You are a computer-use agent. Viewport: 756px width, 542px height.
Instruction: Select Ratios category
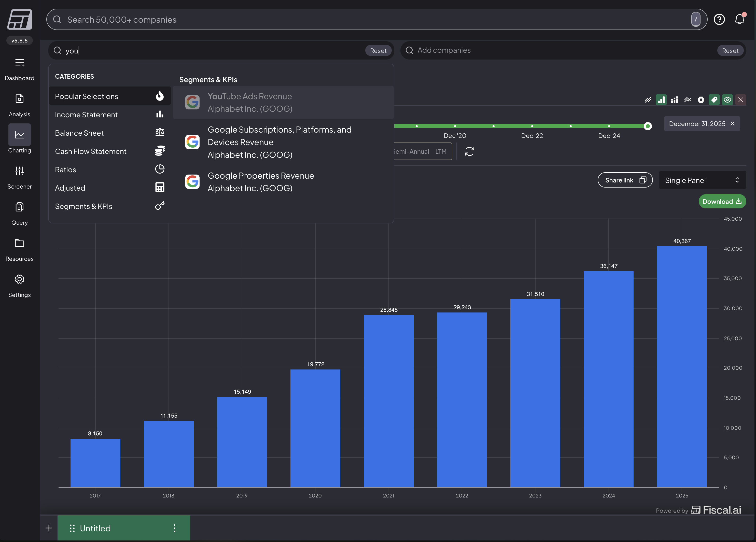(110, 169)
